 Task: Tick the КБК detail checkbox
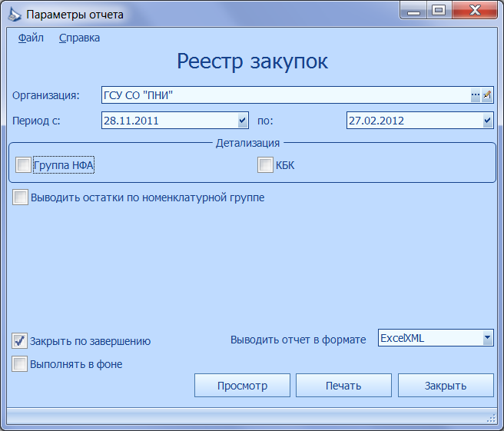(265, 165)
